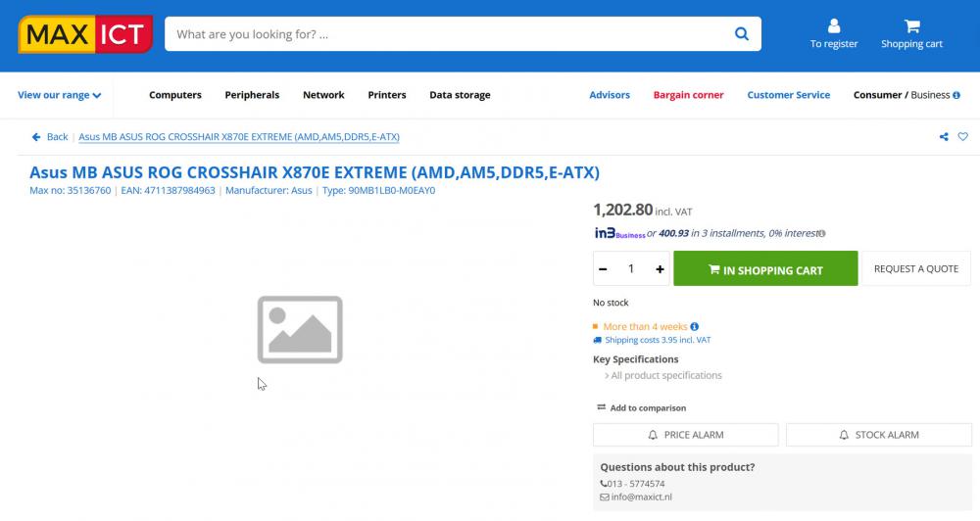
Task: Click the installments info icon
Action: pyautogui.click(x=822, y=234)
